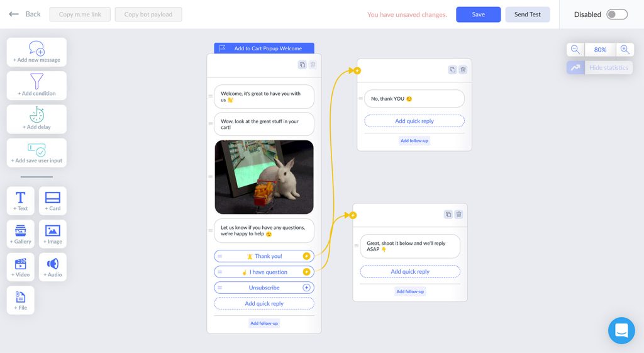
Task: Click Hide statistics toggle button
Action: click(599, 68)
